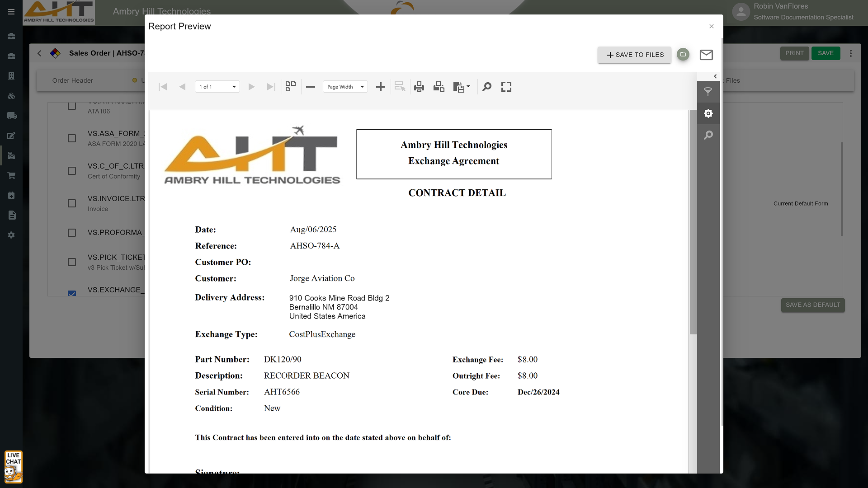The image size is (868, 488).
Task: Click the SAVE TO FILES button
Action: [x=634, y=55]
